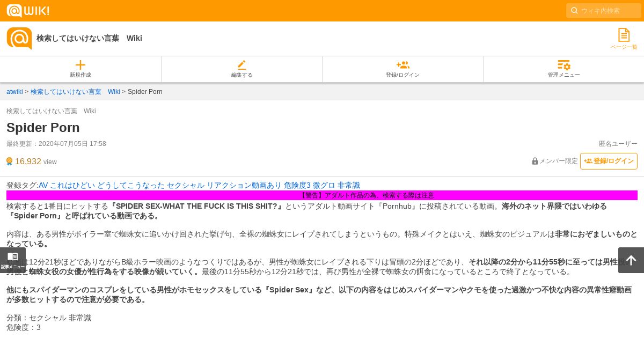
Task: Click the Spider Porn page heading
Action: 43,127
